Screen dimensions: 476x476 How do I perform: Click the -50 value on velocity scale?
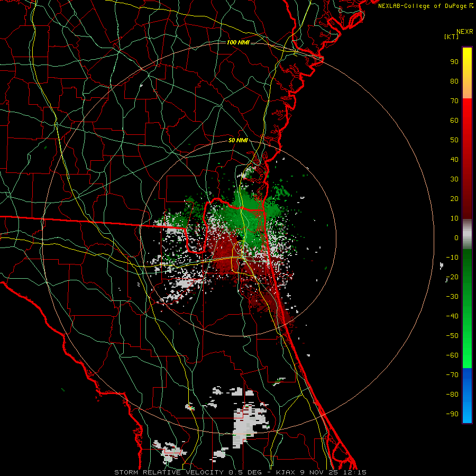point(452,336)
